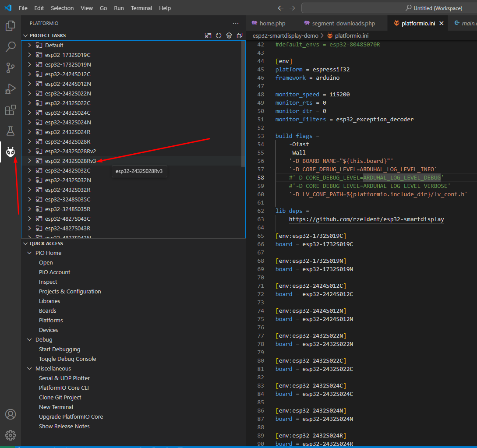
Task: Click Start Debugging in Quick Access
Action: point(60,349)
